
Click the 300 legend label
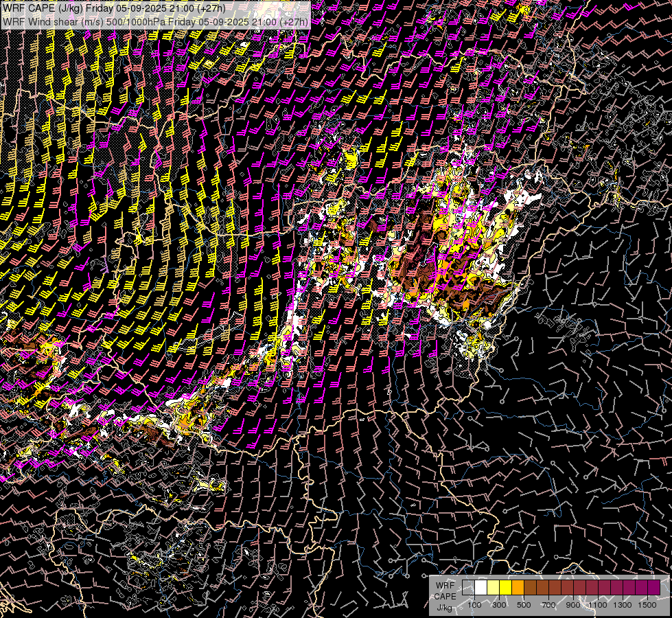(x=499, y=605)
